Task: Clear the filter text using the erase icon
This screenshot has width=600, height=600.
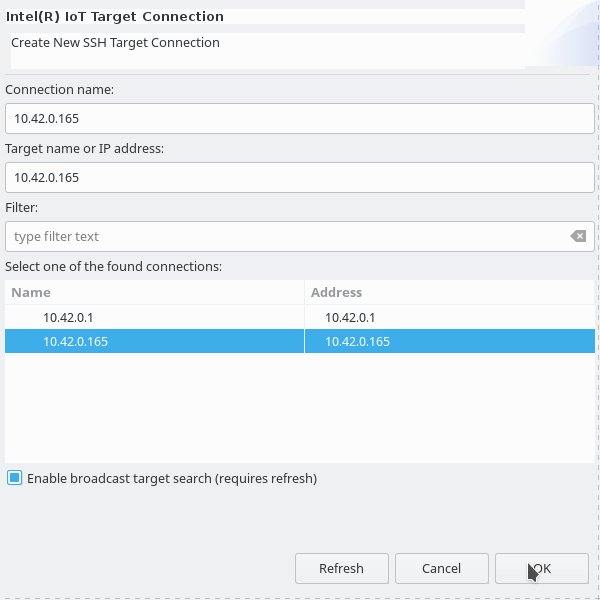Action: click(578, 236)
